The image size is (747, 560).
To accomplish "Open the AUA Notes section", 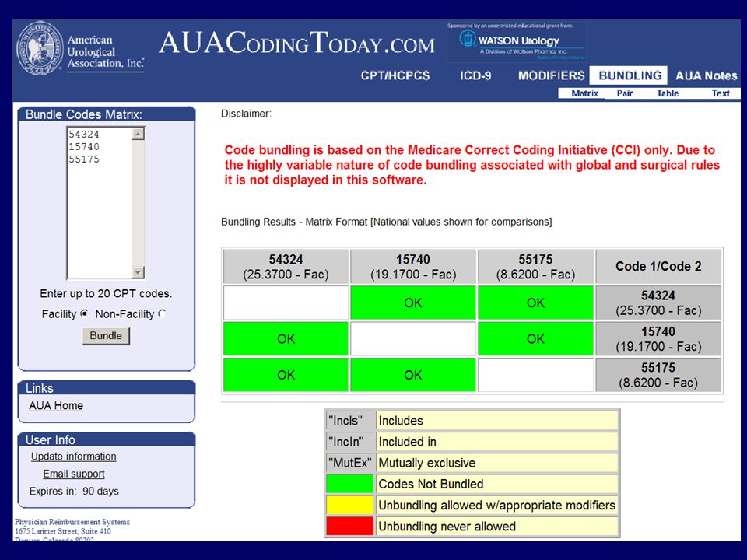I will pos(706,75).
